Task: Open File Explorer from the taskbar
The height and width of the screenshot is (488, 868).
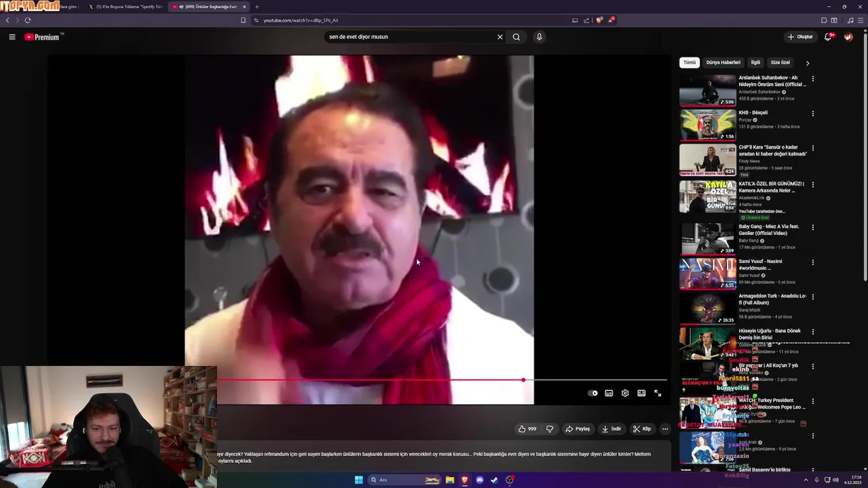Action: [450, 480]
